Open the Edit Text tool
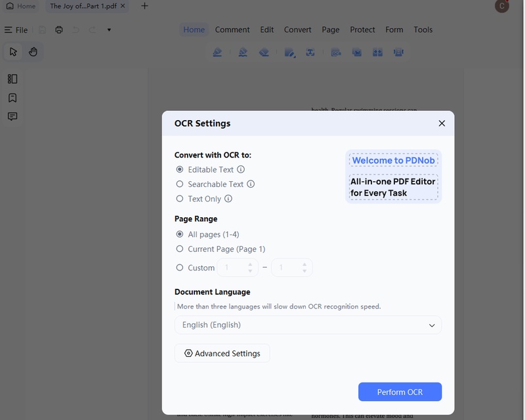The width and height of the screenshot is (525, 420). (290, 52)
